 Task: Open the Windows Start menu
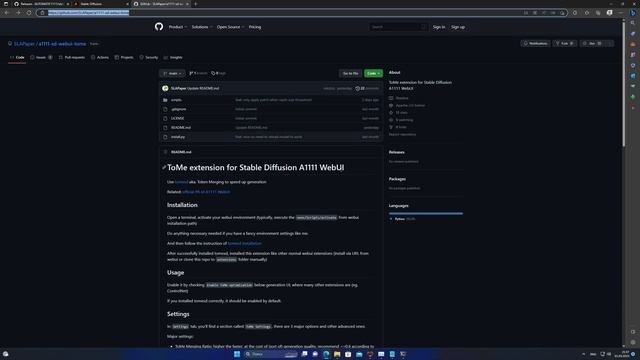[x=237, y=354]
